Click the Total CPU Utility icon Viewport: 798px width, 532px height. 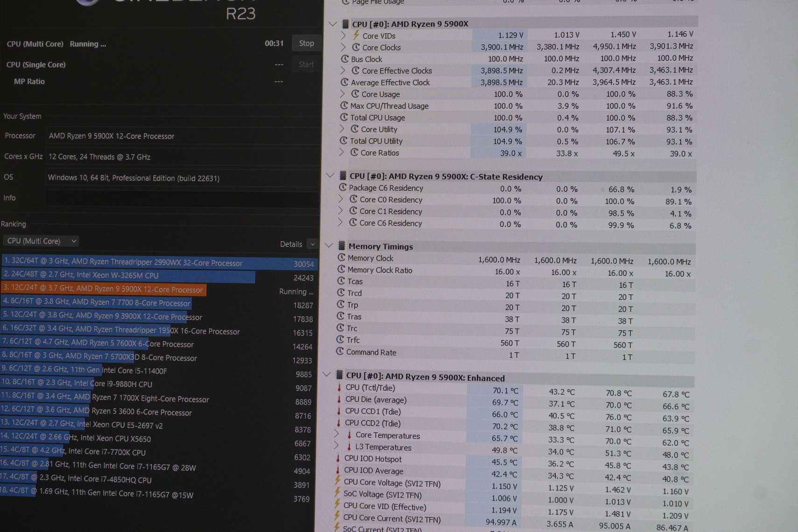(x=343, y=140)
